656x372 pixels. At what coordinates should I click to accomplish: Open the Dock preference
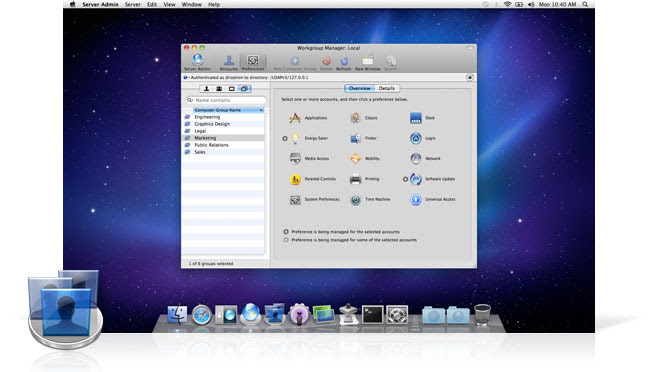click(x=422, y=118)
